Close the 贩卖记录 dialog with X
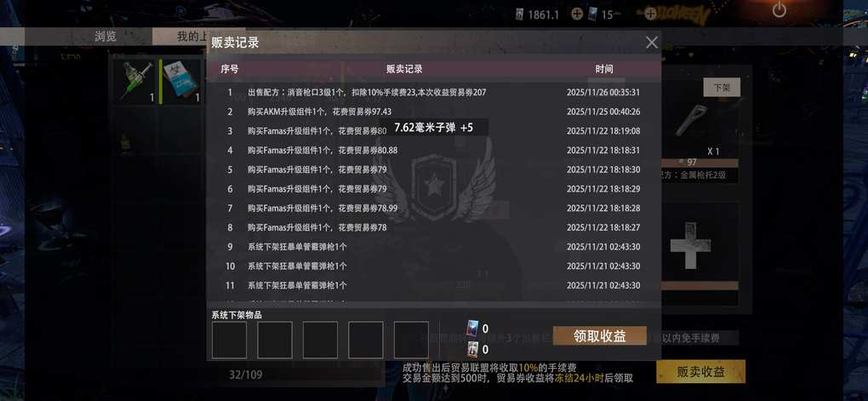The height and width of the screenshot is (401, 868). pos(652,42)
